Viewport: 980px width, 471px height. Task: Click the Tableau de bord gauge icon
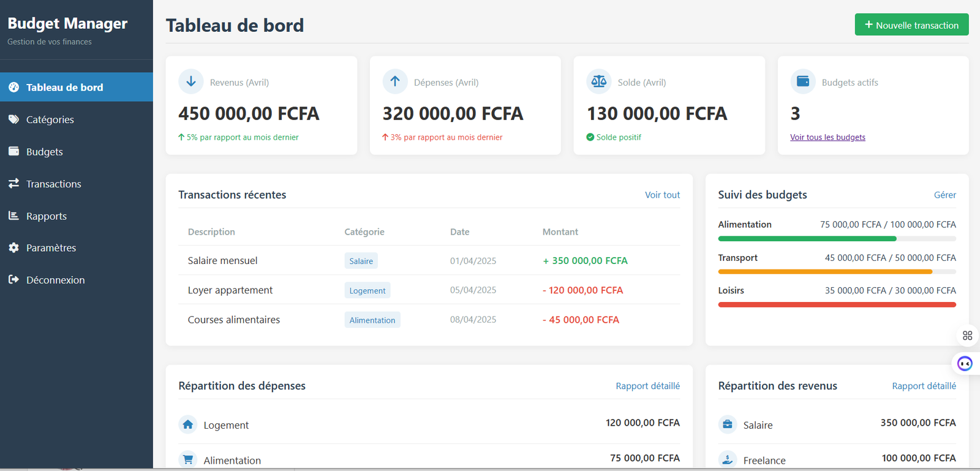tap(13, 88)
